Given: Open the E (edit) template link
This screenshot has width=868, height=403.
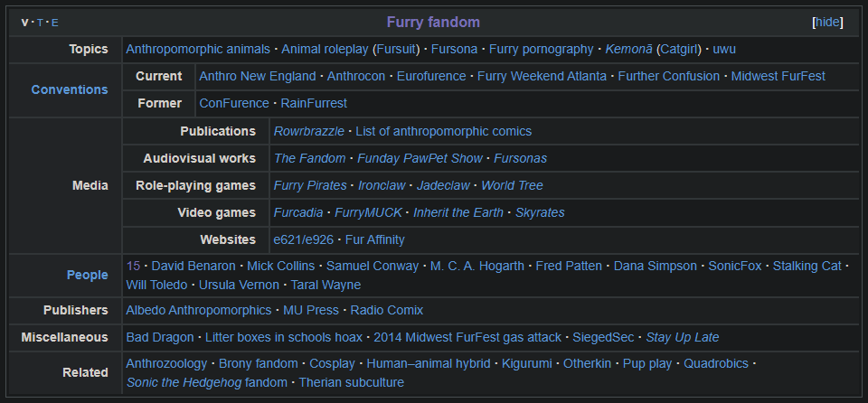Looking at the screenshot, I should point(55,23).
